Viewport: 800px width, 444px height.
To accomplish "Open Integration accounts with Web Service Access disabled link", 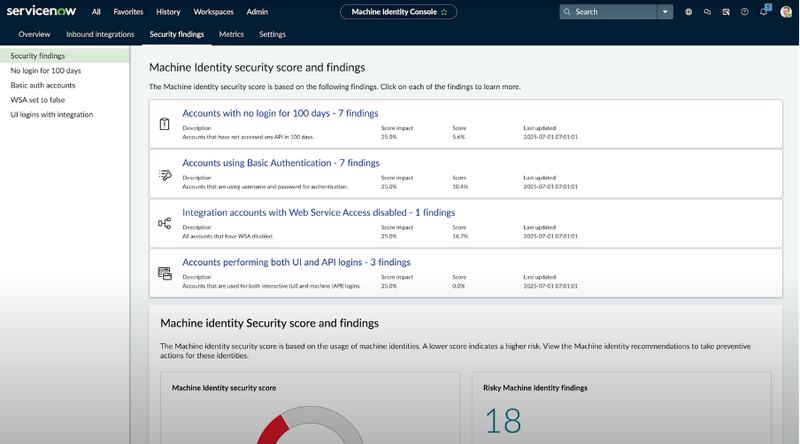I will tap(318, 212).
